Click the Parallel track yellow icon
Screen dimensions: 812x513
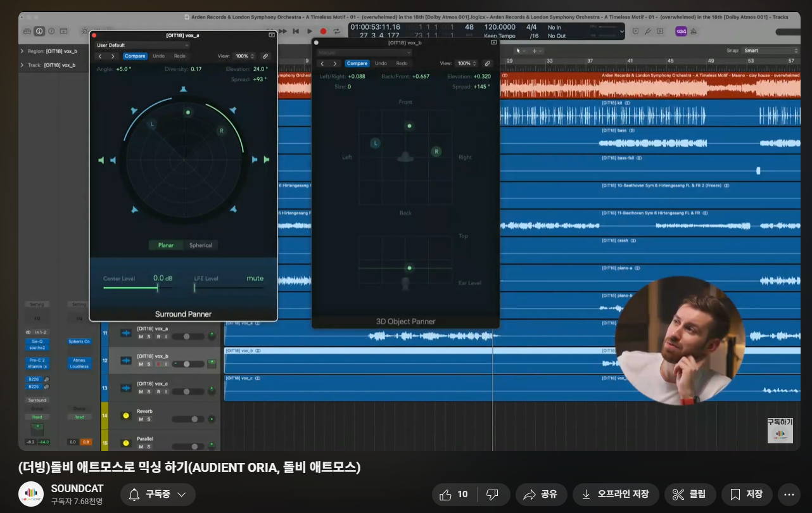click(125, 442)
